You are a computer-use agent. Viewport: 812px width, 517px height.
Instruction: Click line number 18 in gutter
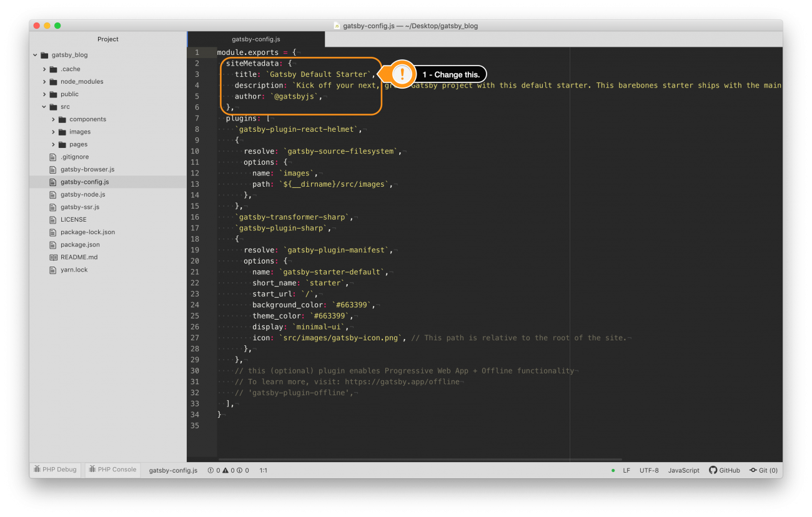coord(195,239)
